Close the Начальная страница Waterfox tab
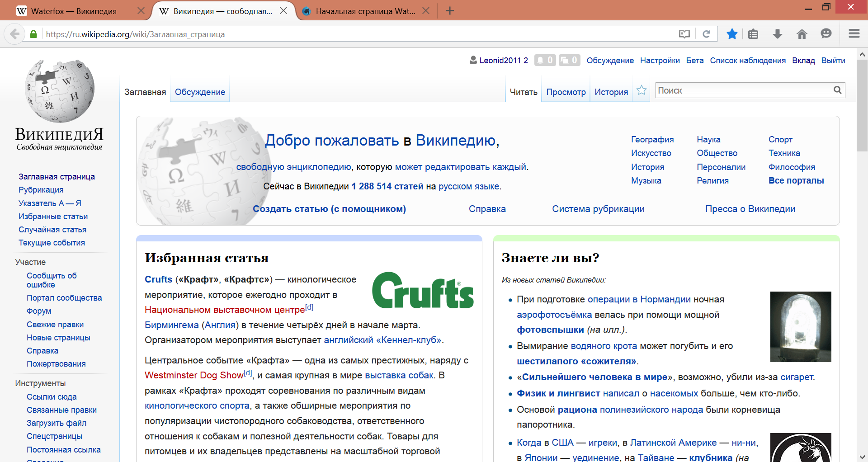 click(x=426, y=11)
